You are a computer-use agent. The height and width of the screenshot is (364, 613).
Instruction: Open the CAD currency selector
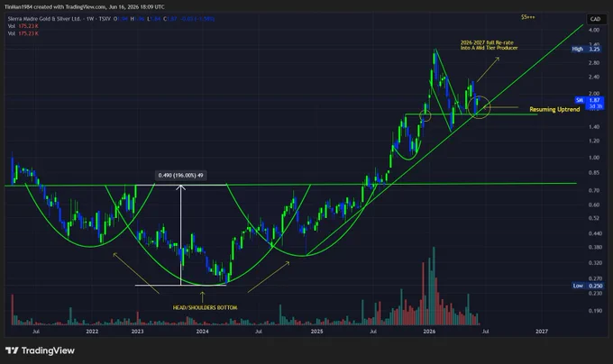pos(595,19)
